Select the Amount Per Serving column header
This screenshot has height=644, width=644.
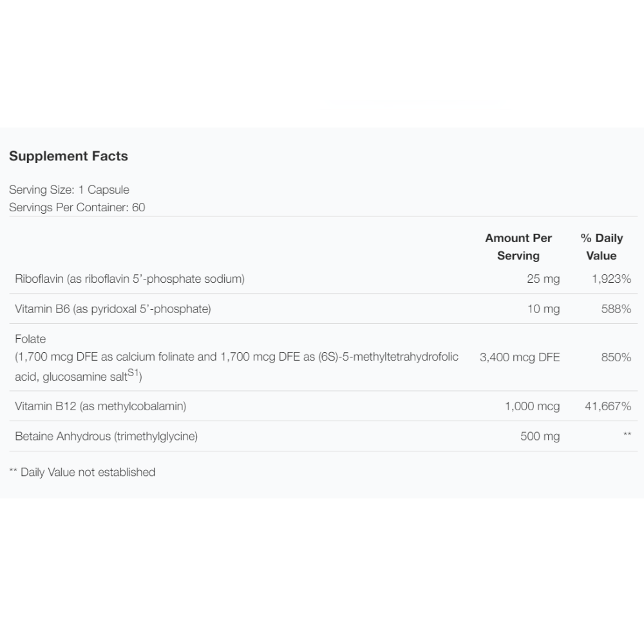point(518,247)
